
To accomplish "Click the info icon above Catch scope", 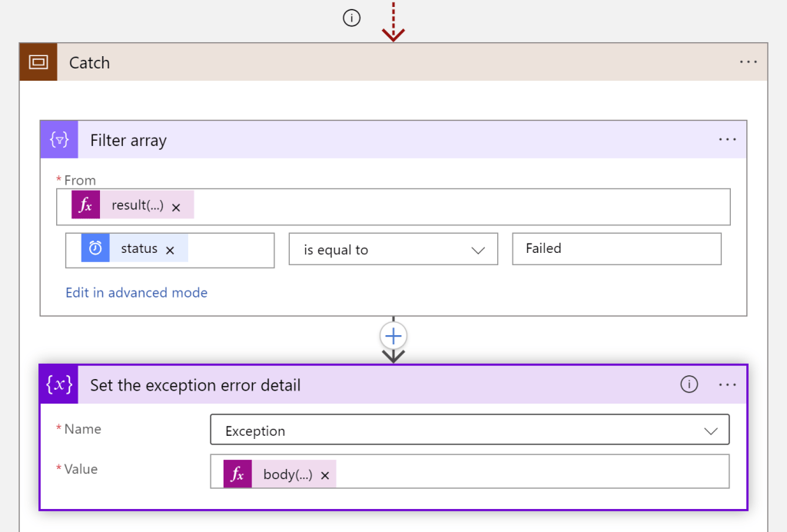I will pos(351,18).
